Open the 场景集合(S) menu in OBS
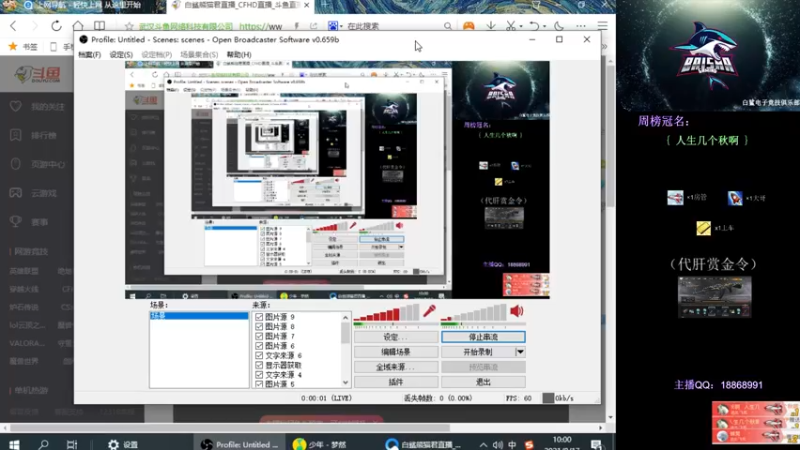The image size is (800, 450). 199,55
